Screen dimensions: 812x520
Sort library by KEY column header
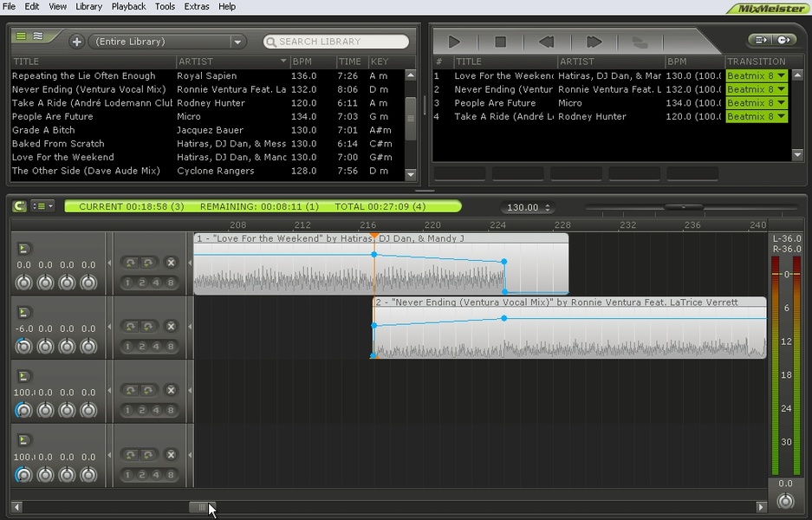point(386,62)
